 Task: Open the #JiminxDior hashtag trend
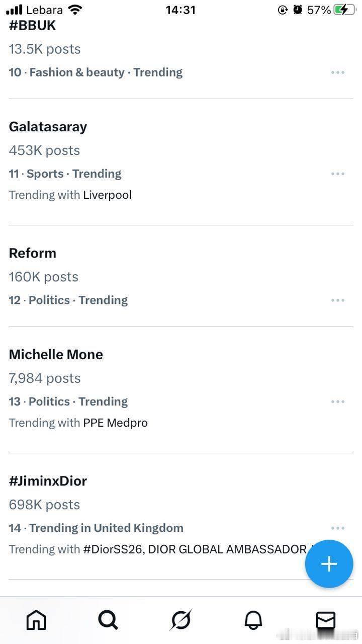click(48, 481)
